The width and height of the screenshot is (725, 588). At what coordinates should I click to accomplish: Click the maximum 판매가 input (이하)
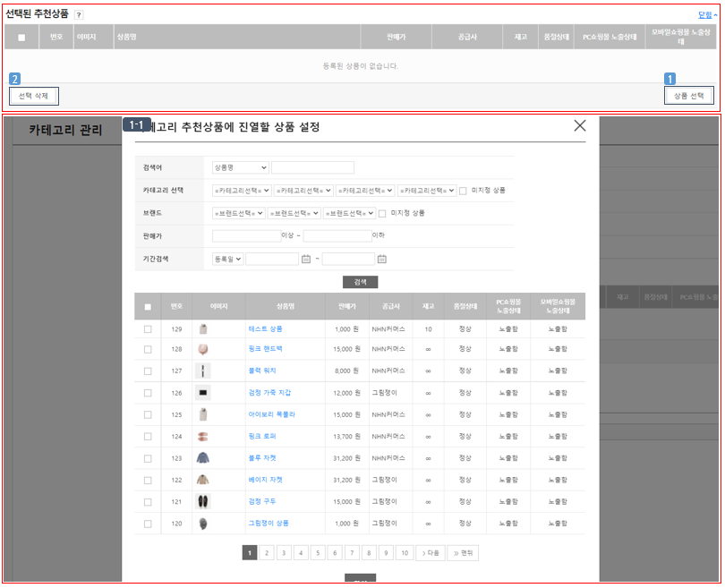(337, 236)
